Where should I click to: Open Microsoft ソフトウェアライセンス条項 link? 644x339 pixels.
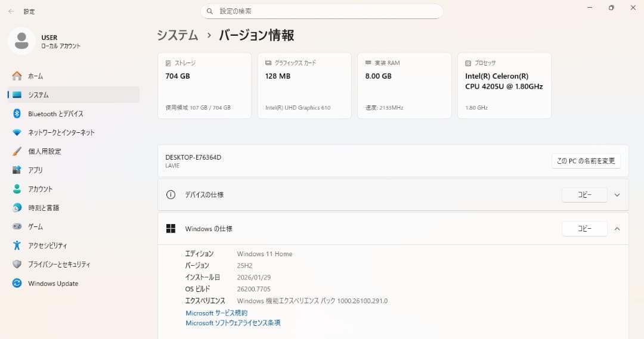[x=233, y=323]
